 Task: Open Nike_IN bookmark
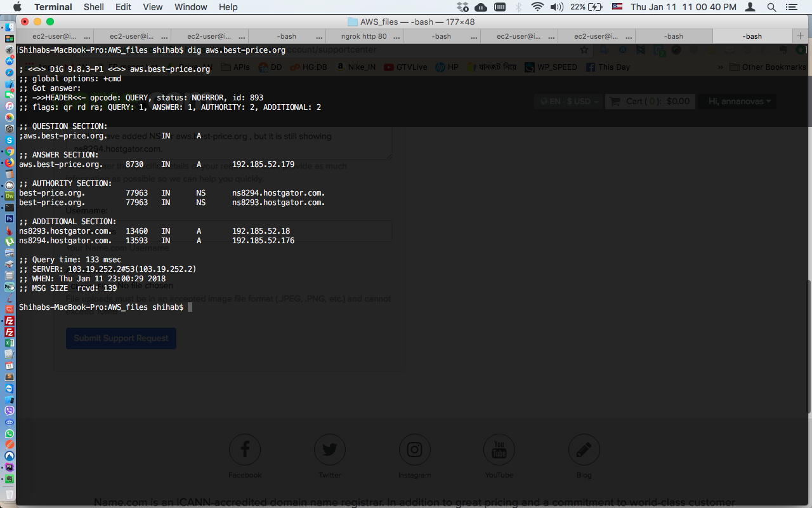tap(356, 67)
